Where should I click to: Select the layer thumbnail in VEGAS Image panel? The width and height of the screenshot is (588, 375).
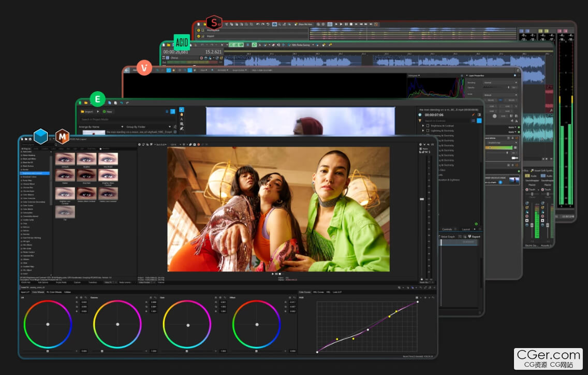[514, 181]
